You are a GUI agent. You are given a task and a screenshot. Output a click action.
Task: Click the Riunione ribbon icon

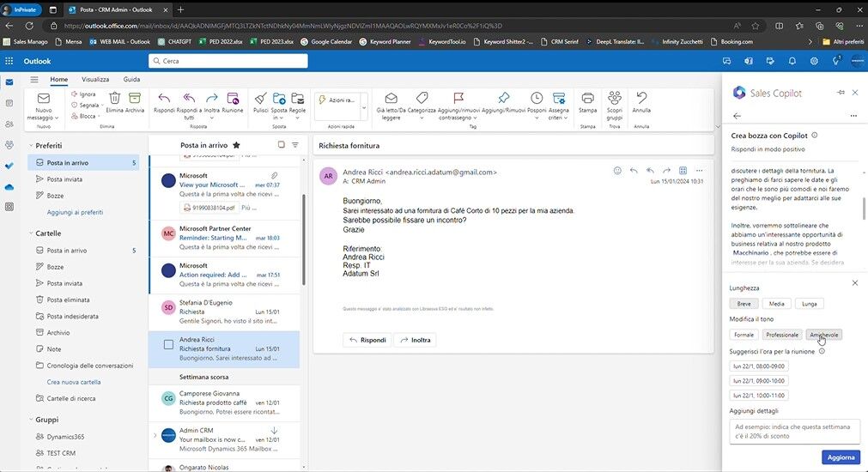tap(233, 98)
